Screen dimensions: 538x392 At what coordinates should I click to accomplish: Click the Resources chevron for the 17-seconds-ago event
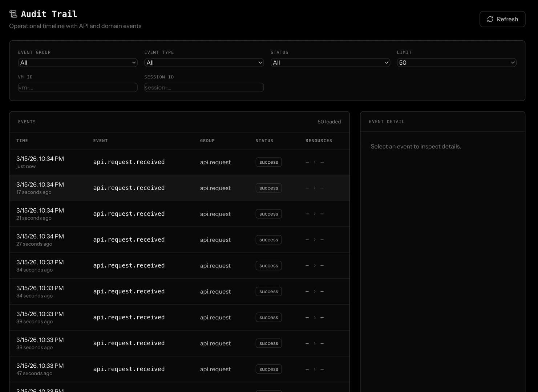click(x=314, y=188)
